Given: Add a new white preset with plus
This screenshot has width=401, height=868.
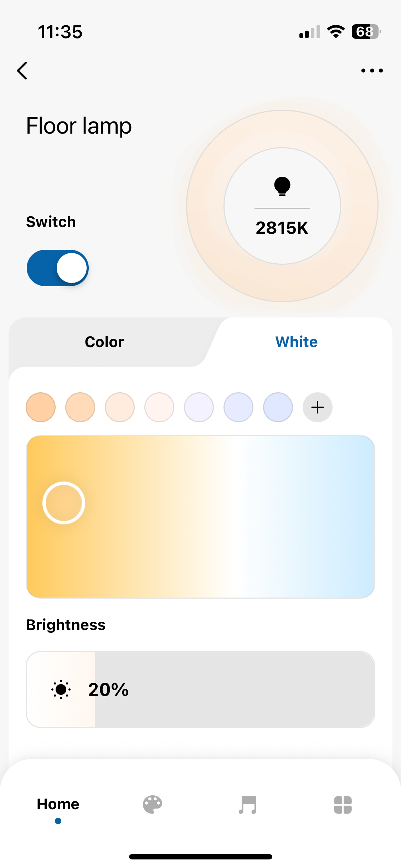Looking at the screenshot, I should 317,407.
